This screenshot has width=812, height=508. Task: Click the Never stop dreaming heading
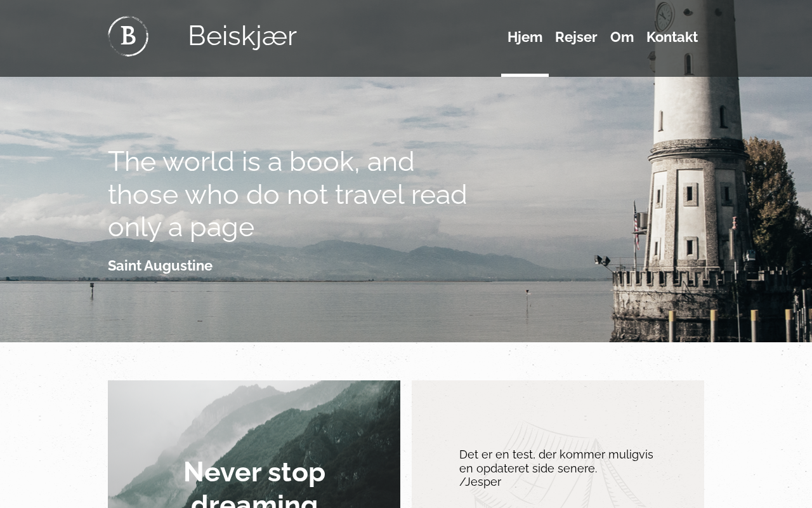(254, 483)
